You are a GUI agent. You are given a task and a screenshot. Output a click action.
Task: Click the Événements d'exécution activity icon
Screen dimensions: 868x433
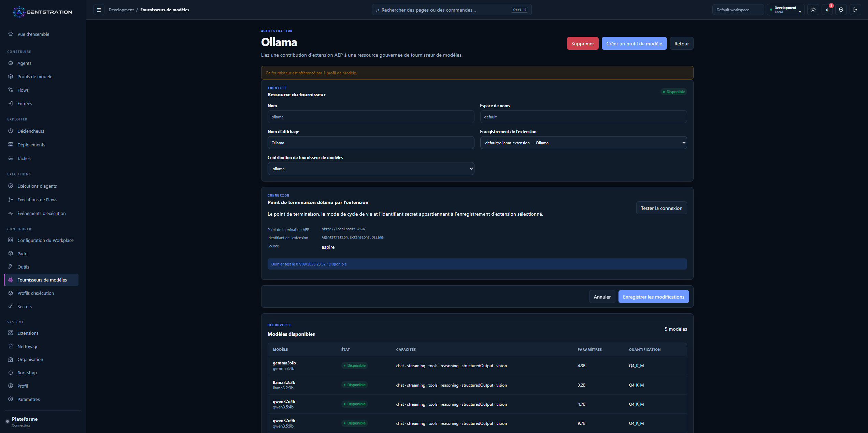coord(11,213)
